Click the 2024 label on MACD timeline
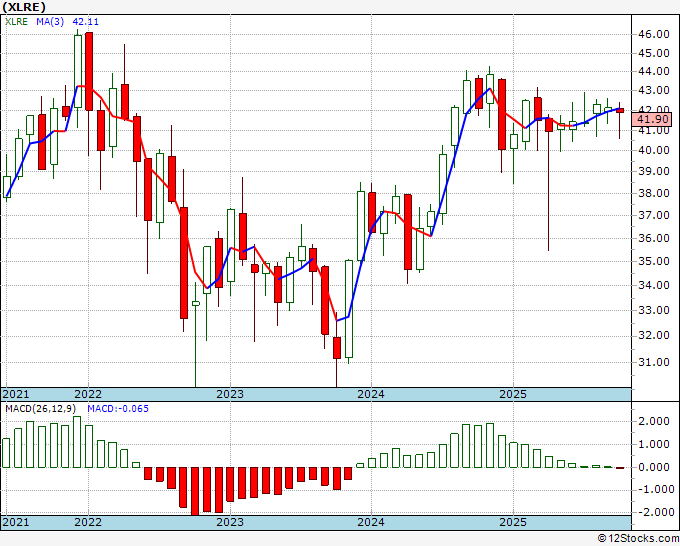Viewport: 680px width, 546px height. coord(371,522)
